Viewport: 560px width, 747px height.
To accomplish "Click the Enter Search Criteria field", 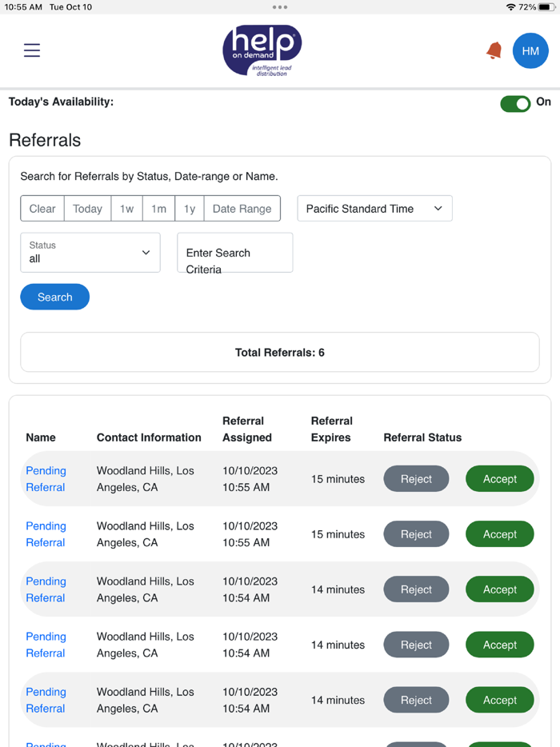I will point(234,253).
